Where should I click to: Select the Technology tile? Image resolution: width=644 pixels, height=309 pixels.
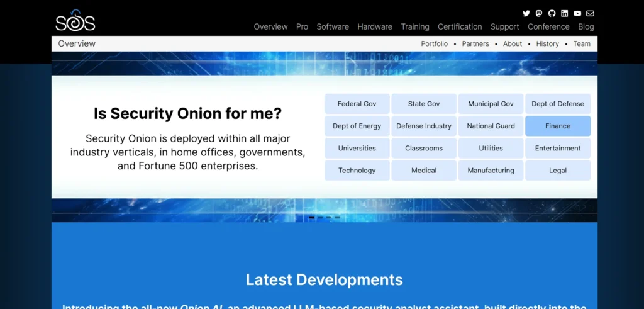[357, 171]
